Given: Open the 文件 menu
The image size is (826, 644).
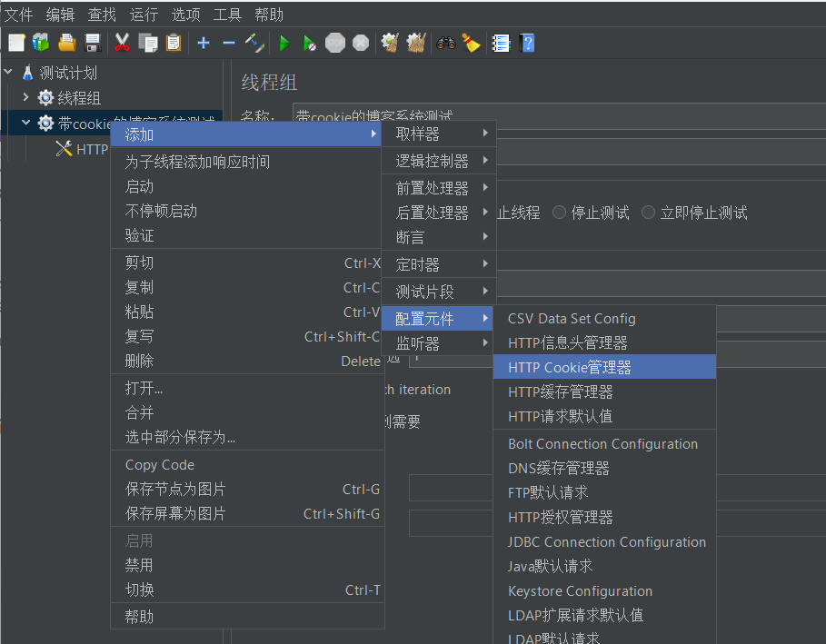Looking at the screenshot, I should click(19, 15).
